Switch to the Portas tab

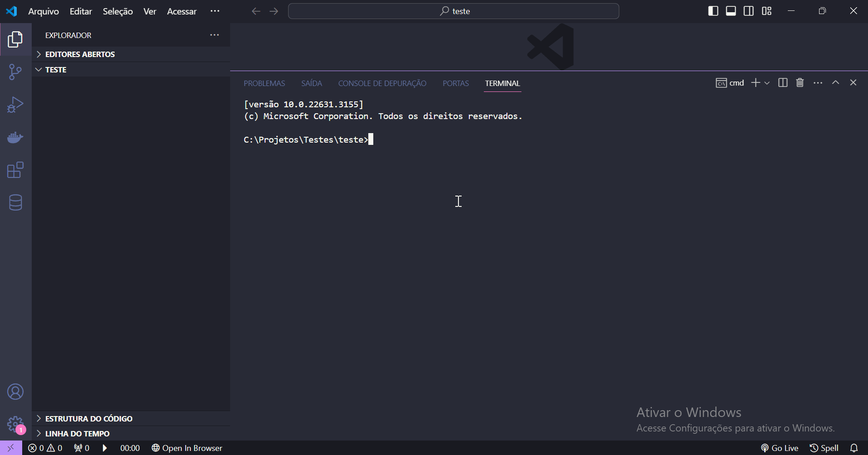point(456,83)
